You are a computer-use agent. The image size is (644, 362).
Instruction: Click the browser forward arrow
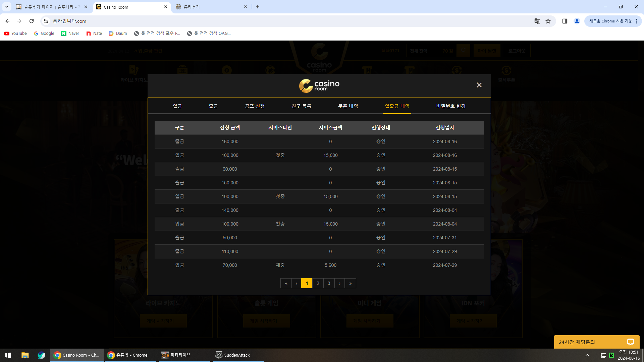pos(19,21)
